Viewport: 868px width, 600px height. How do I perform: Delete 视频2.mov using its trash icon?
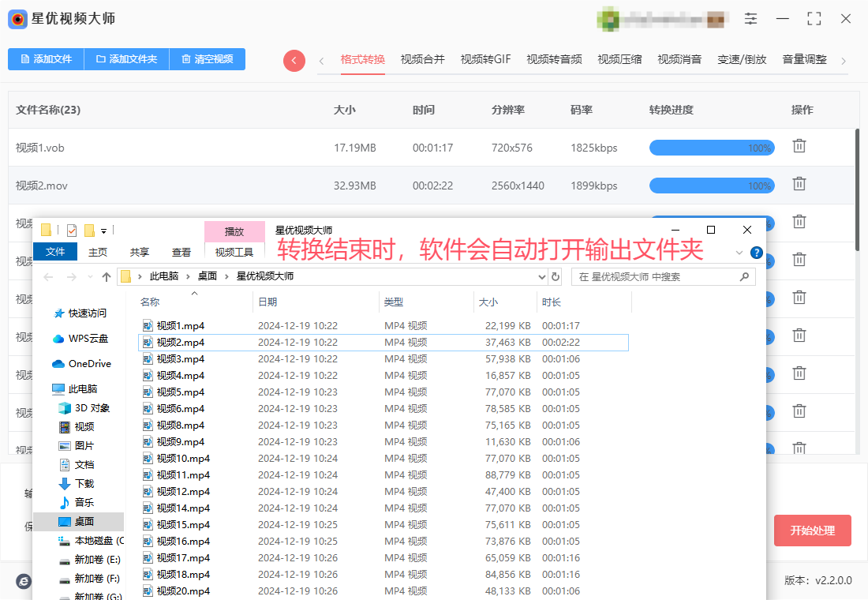799,184
